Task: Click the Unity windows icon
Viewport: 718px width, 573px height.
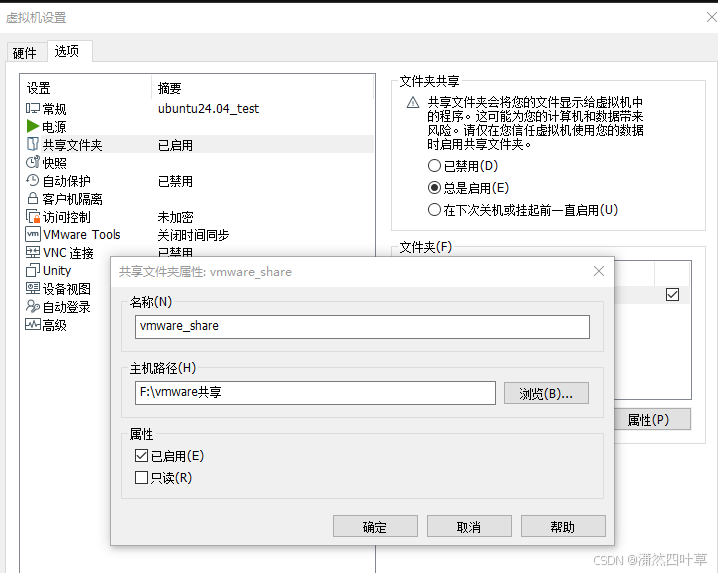Action: 33,270
